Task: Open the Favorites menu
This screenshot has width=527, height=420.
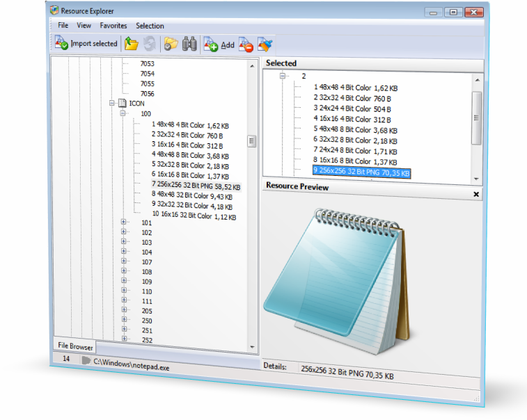Action: (x=113, y=26)
